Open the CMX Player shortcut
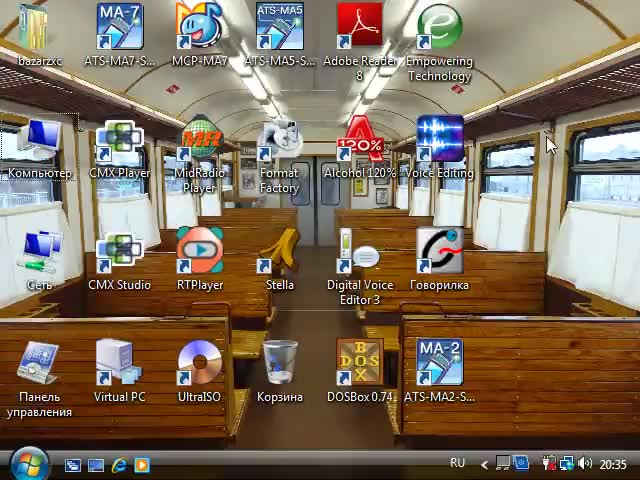 tap(119, 140)
